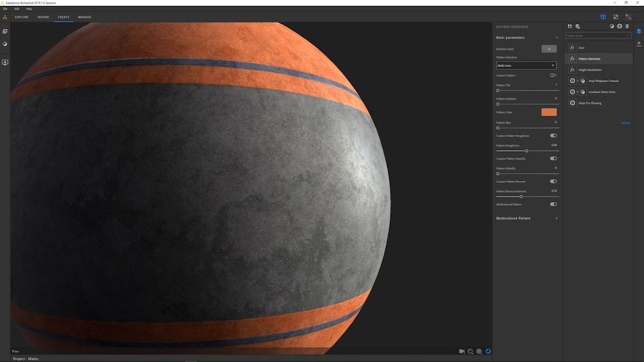Viewport: 644px width, 362px height.
Task: Open the materials library sidebar icon
Action: [x=5, y=31]
